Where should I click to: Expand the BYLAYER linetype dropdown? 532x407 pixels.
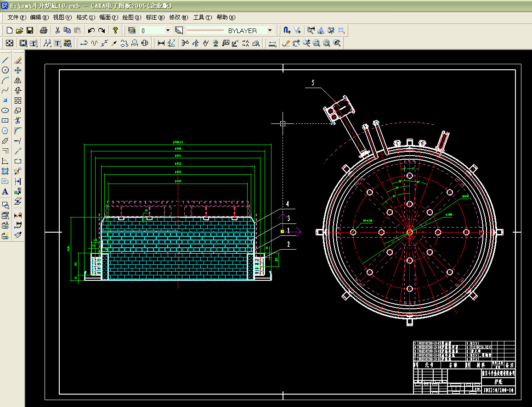click(270, 30)
